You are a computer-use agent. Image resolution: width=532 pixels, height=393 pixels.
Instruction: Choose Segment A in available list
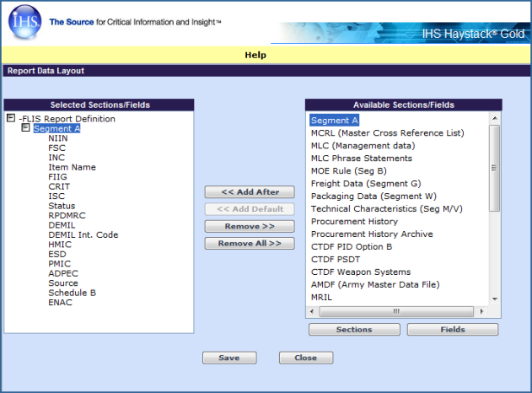[334, 121]
